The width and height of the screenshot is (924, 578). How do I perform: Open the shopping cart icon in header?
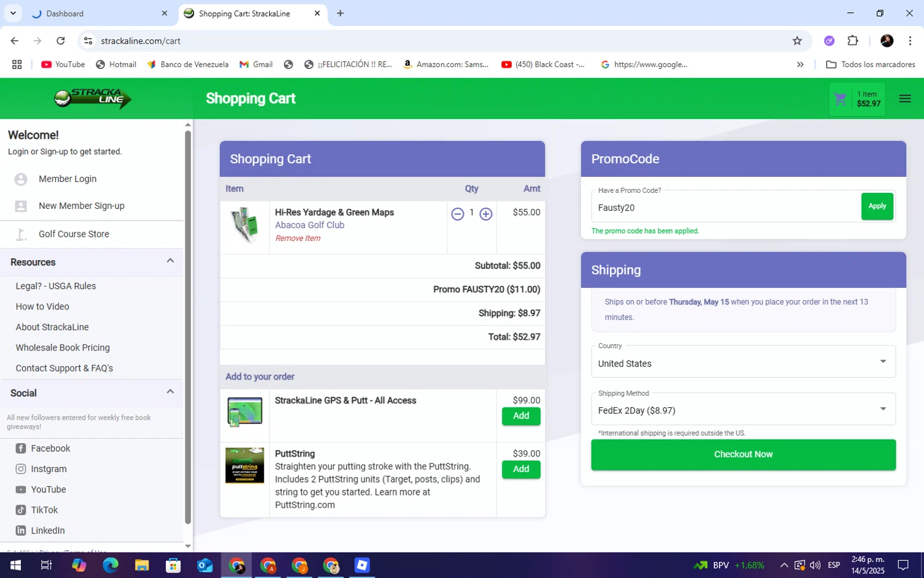(840, 99)
